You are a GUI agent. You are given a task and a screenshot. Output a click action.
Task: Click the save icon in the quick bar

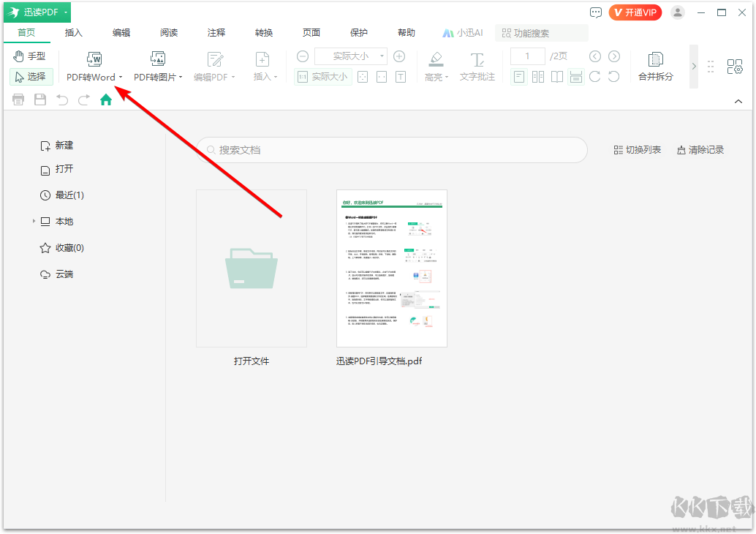(x=39, y=99)
